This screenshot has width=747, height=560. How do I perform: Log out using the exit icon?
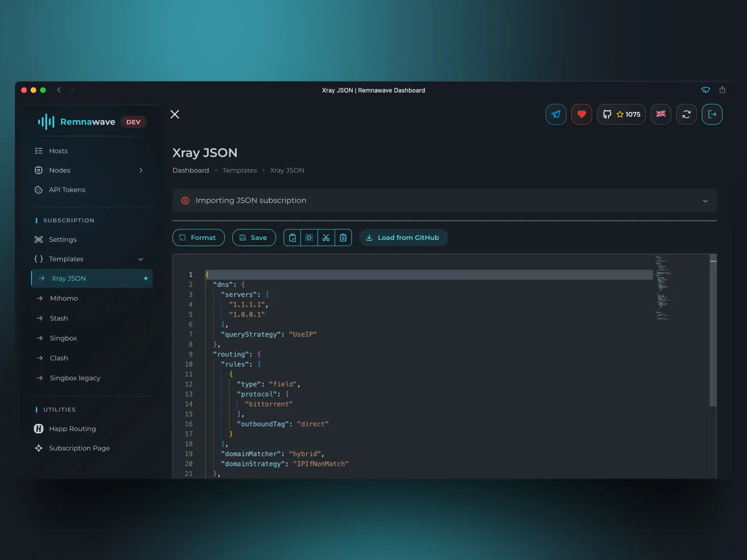coord(712,114)
